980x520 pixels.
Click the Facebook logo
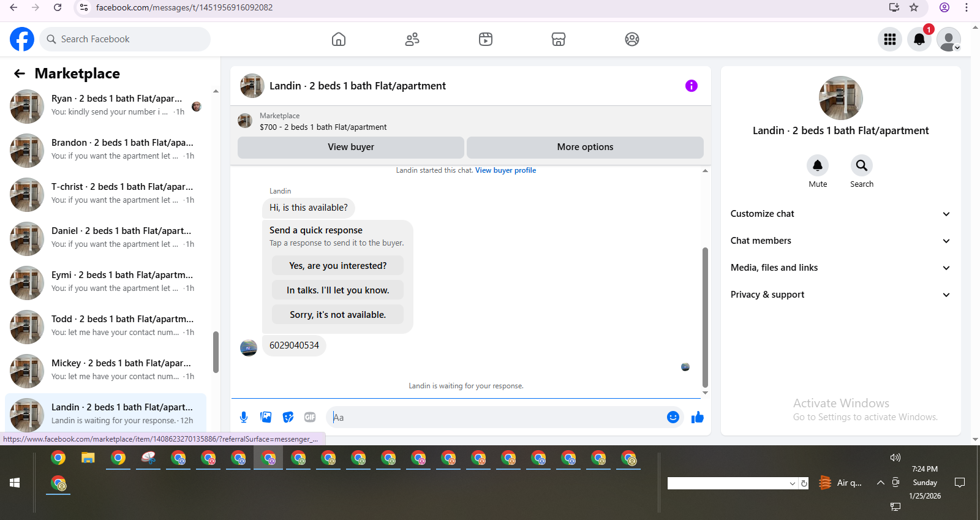coord(22,39)
